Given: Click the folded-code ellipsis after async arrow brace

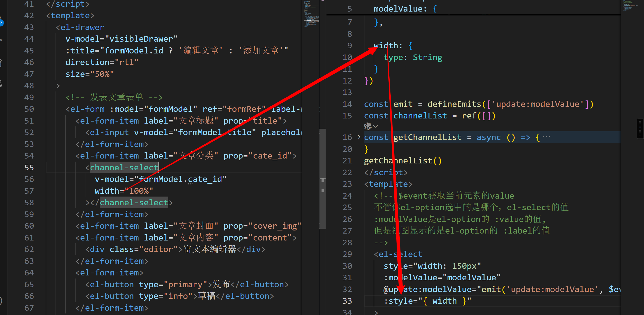Looking at the screenshot, I should pyautogui.click(x=546, y=137).
